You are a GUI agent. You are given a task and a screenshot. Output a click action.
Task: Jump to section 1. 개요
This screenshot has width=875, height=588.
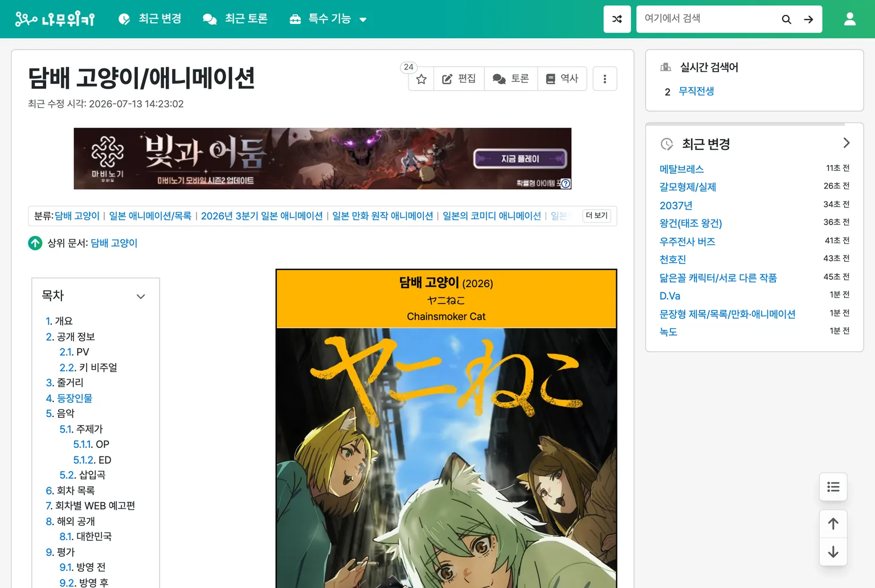tap(59, 321)
